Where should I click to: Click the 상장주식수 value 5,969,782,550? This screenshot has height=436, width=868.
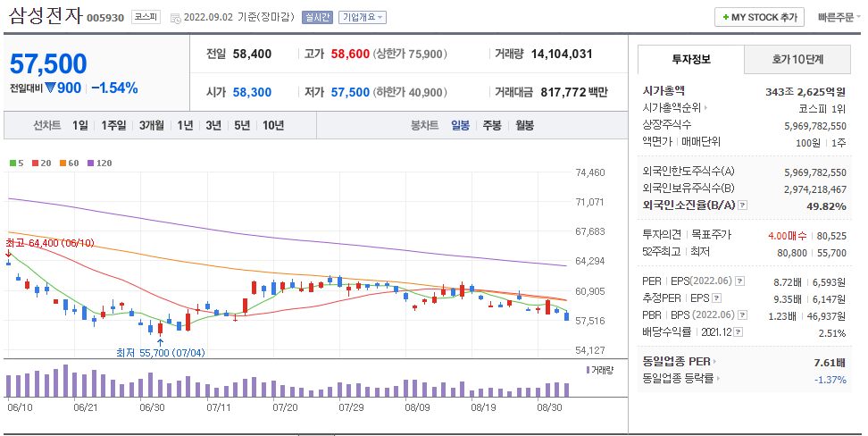(814, 126)
